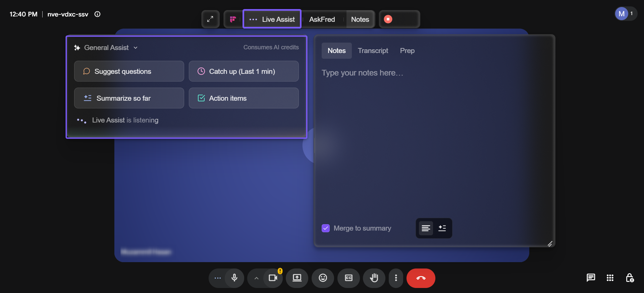Click the meeting code nve-vdxc-ssv
Image resolution: width=644 pixels, height=293 pixels.
(x=68, y=14)
